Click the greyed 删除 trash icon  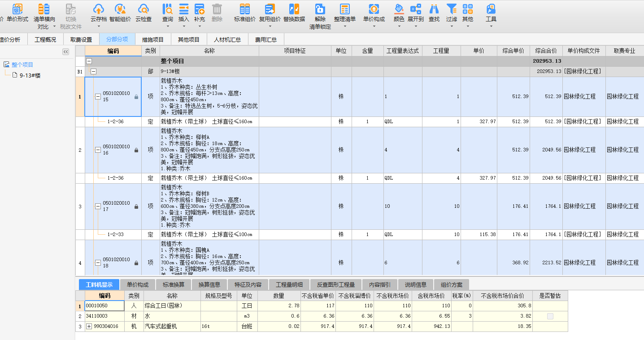[217, 9]
